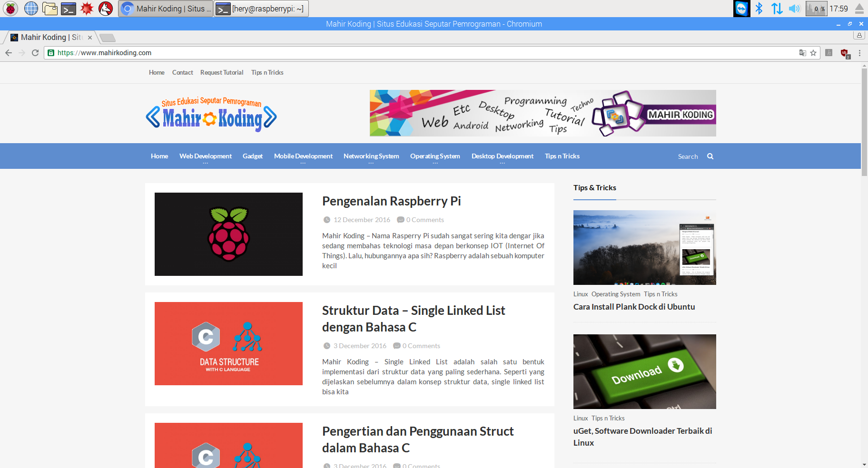Expand the Web Development dropdown menu

[x=205, y=156]
